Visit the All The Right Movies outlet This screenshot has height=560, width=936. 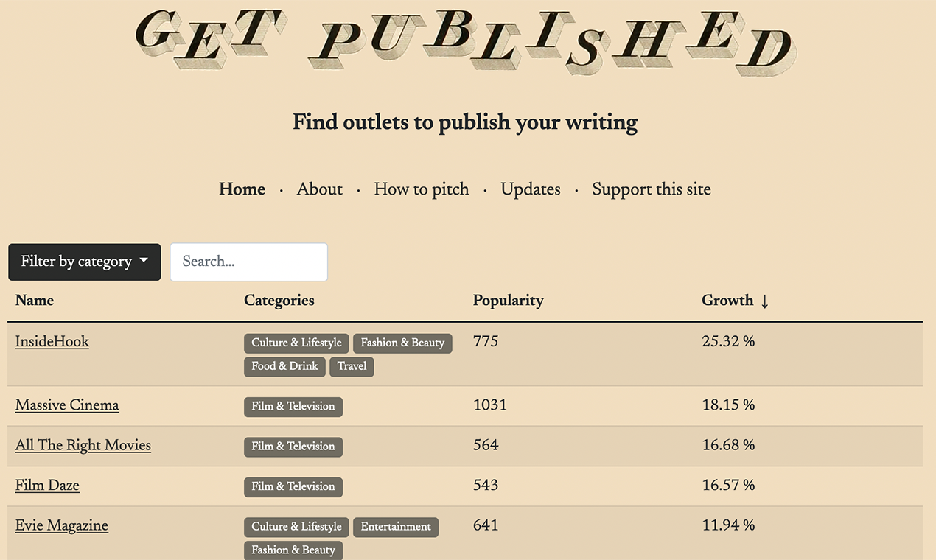(83, 445)
